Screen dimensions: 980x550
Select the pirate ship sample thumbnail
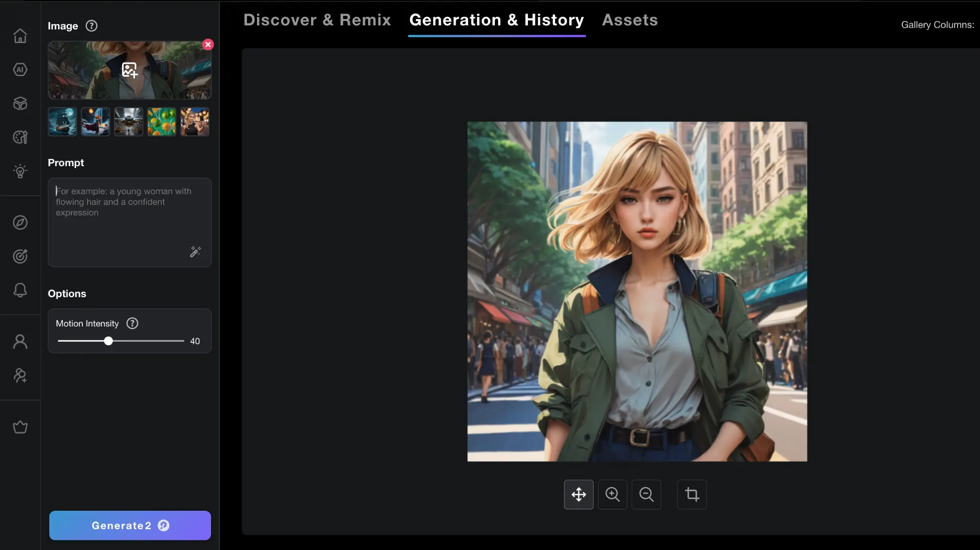pos(62,122)
